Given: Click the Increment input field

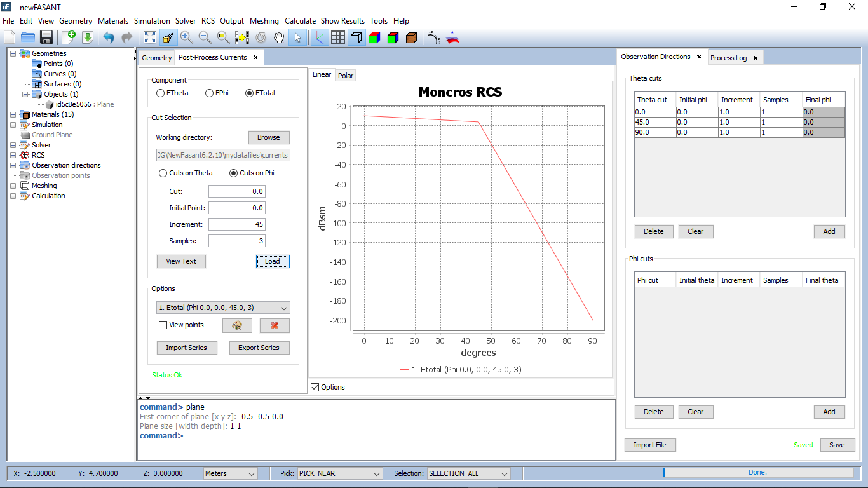Looking at the screenshot, I should coord(236,224).
